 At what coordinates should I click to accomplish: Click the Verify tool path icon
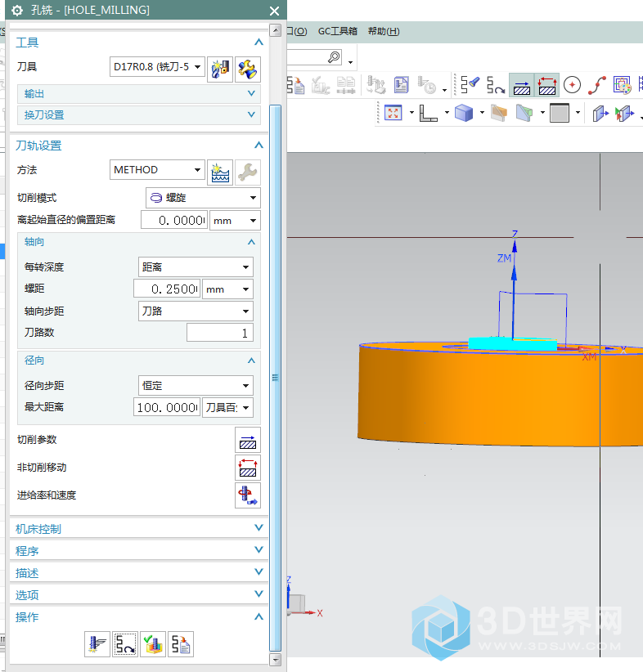click(153, 644)
